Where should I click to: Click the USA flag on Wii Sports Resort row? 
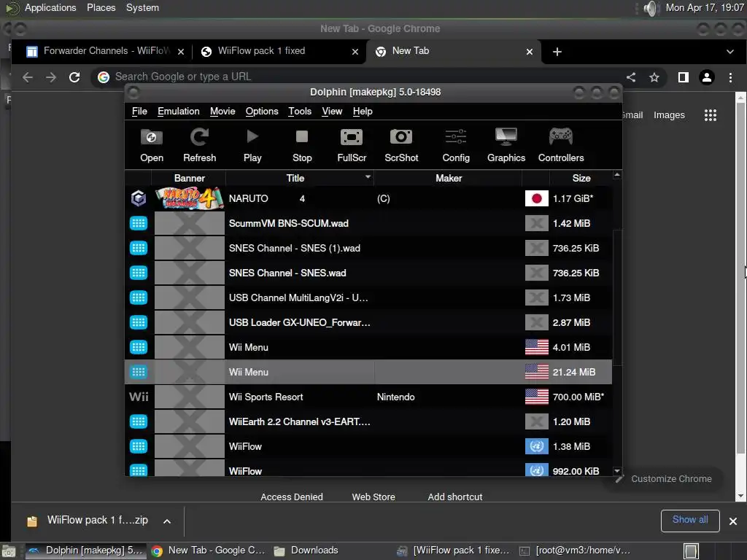[536, 397]
